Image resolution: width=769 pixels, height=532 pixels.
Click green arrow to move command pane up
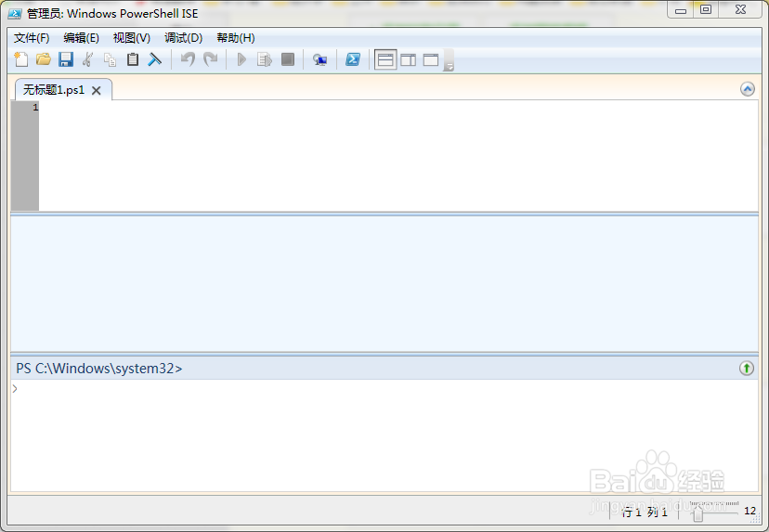747,369
